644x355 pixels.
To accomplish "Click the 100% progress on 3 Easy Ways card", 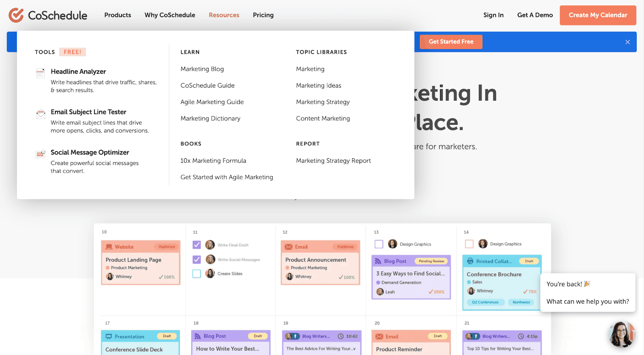I will pos(436,292).
